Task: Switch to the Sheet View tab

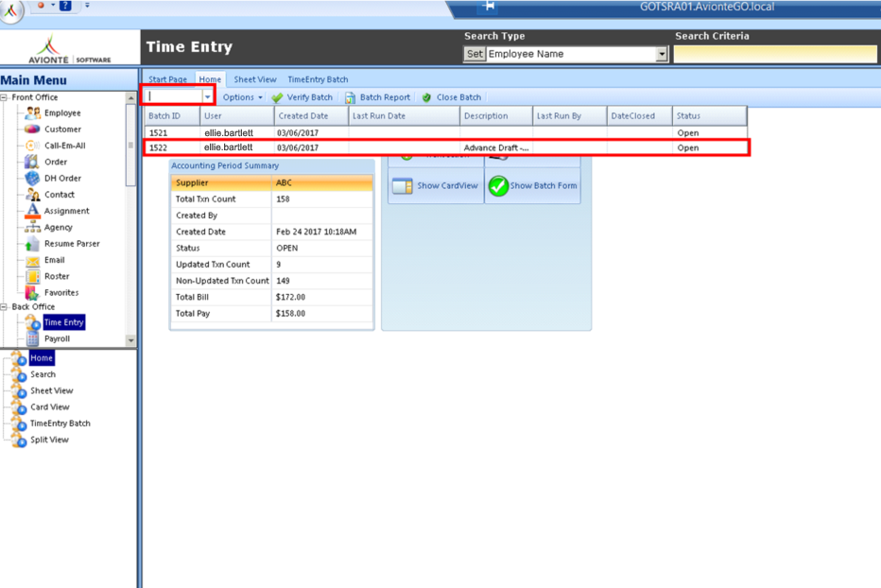Action: point(255,79)
